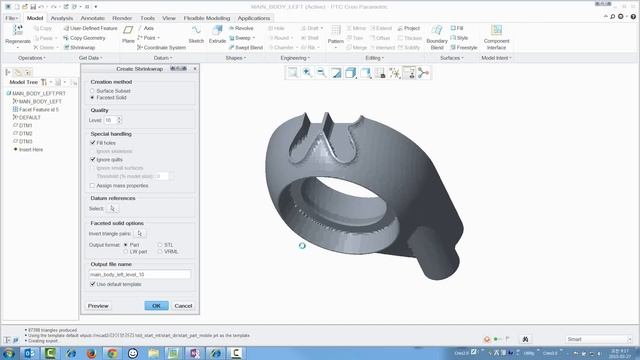Click the Zoom Out view icon
Image resolution: width=640 pixels, height=360 pixels.
[322, 73]
